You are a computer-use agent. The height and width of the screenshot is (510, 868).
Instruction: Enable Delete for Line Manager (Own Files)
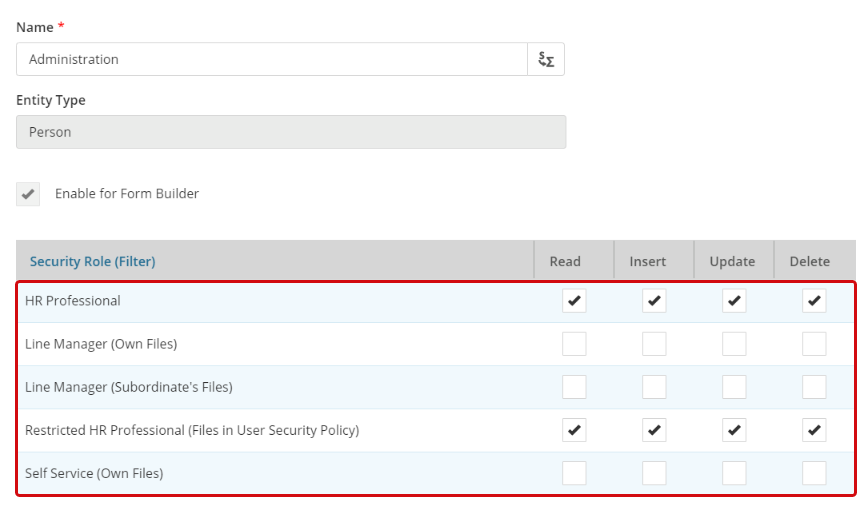814,344
